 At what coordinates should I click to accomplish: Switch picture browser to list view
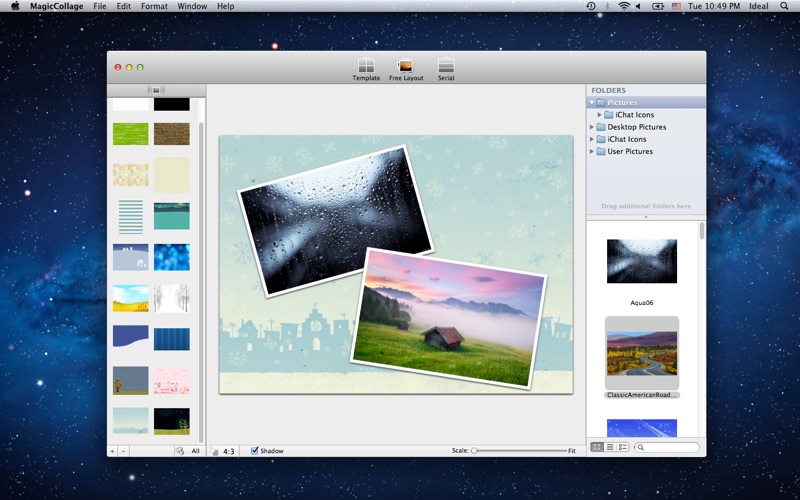[x=610, y=447]
